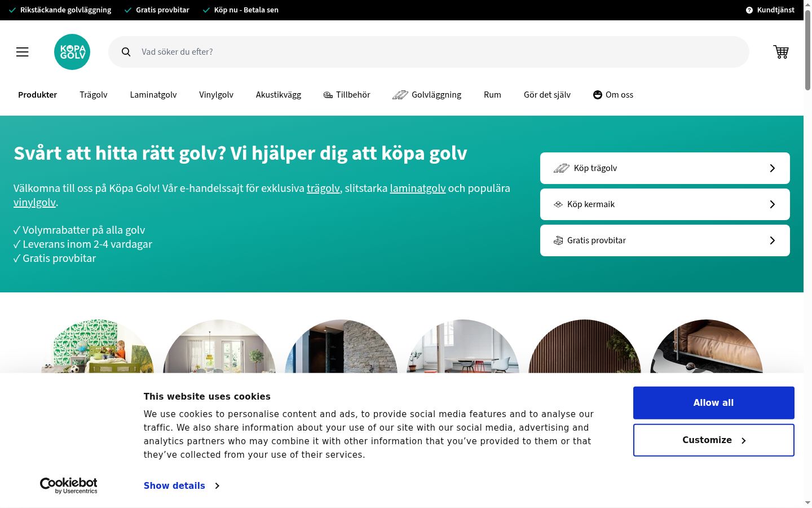Click the Tillbehör menu icon

tap(328, 95)
